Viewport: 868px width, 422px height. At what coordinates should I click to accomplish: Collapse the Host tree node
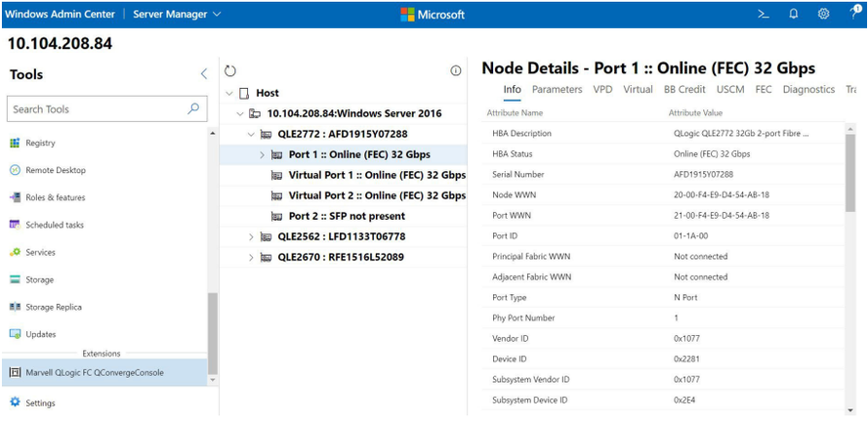click(x=229, y=93)
